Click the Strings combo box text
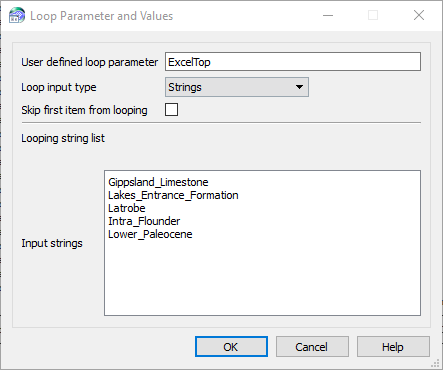The height and width of the screenshot is (370, 443). [185, 87]
